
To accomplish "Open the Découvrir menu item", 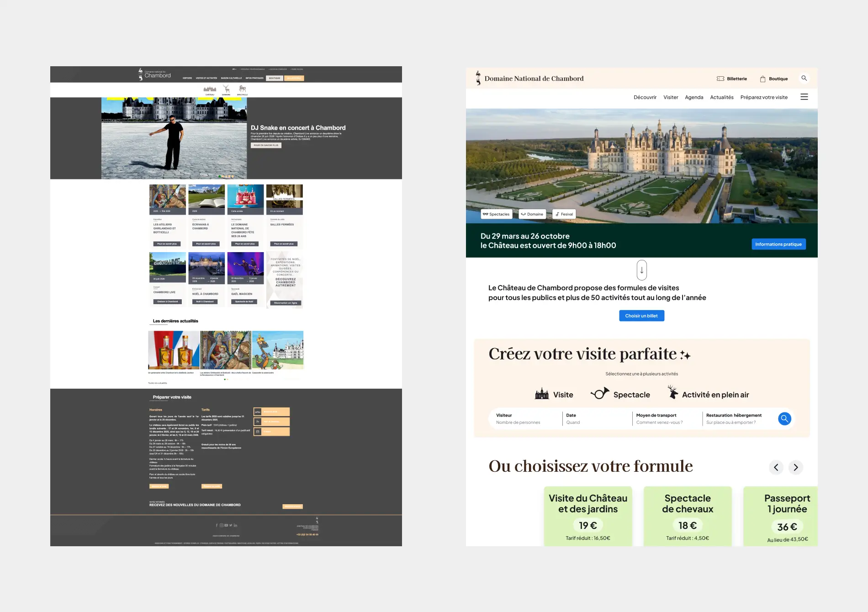I will coord(645,97).
